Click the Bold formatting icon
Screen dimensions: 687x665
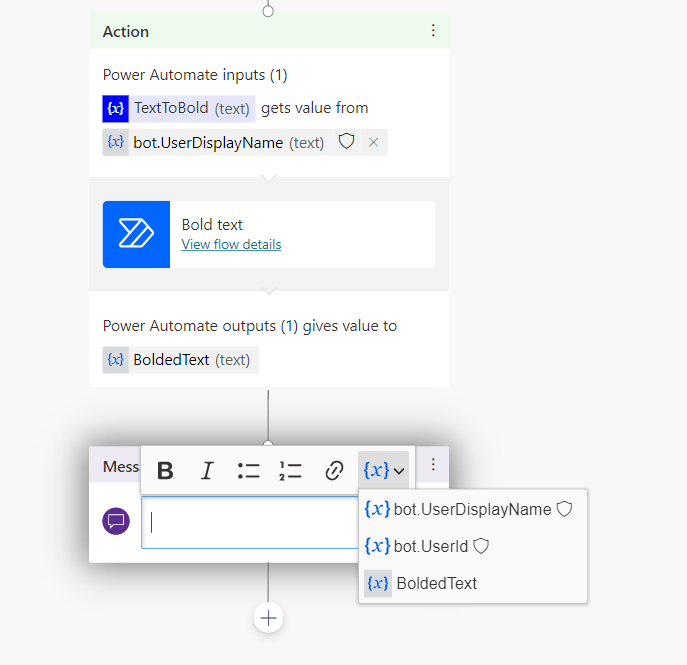click(166, 470)
